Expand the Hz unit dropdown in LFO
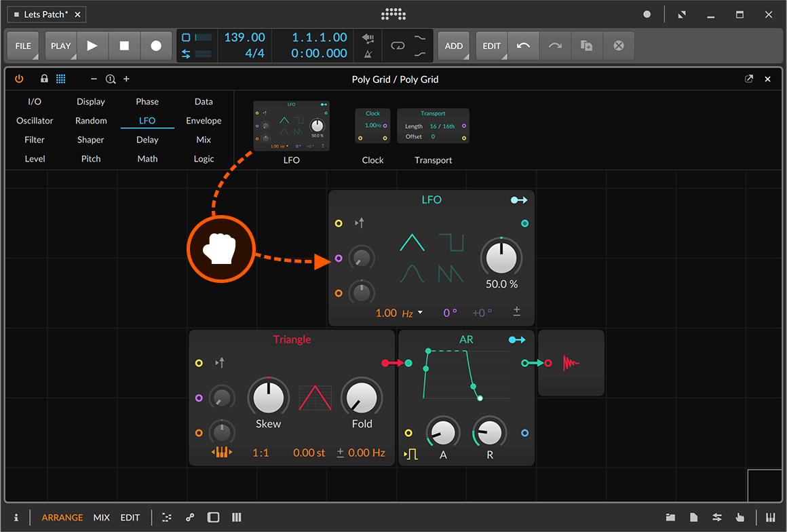 420,313
